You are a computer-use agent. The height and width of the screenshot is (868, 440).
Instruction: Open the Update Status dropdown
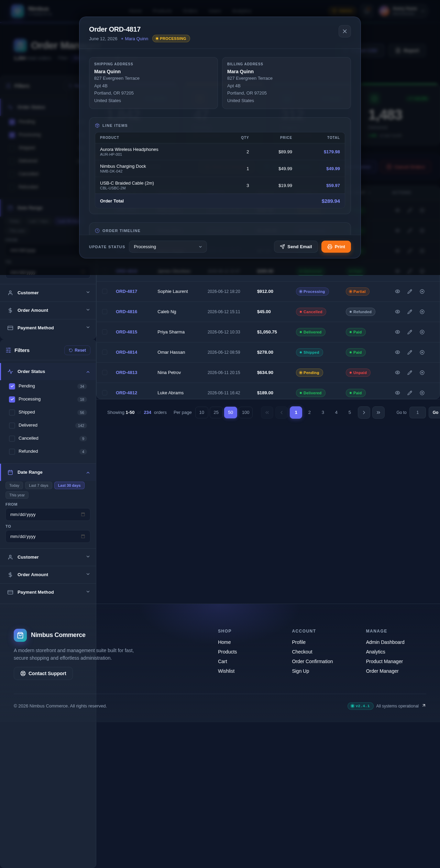click(x=168, y=247)
